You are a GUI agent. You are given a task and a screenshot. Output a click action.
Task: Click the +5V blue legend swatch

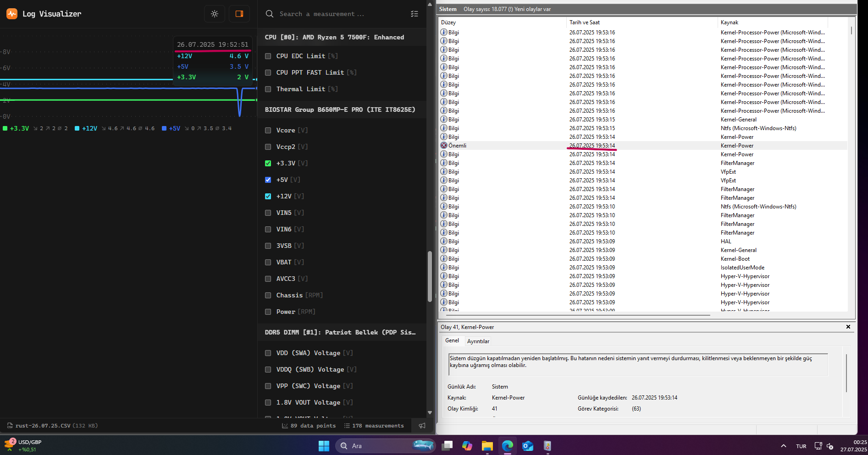164,128
